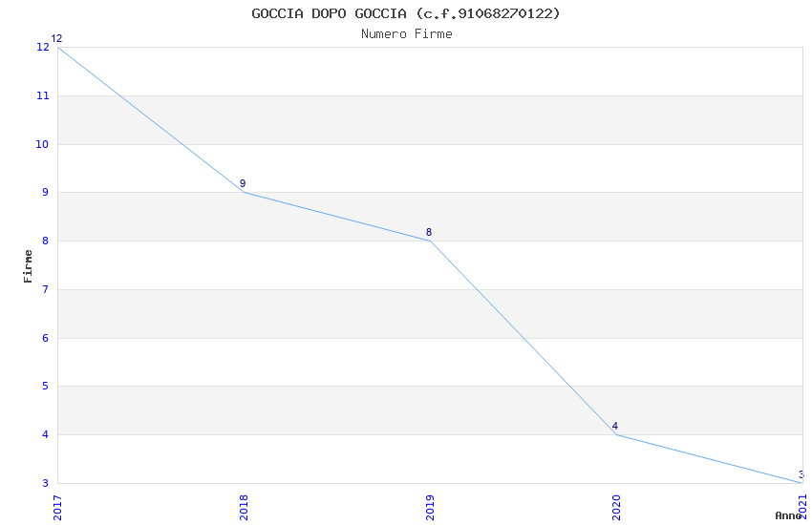Click the y-axis tick value 8
812x525 pixels.
[46, 241]
